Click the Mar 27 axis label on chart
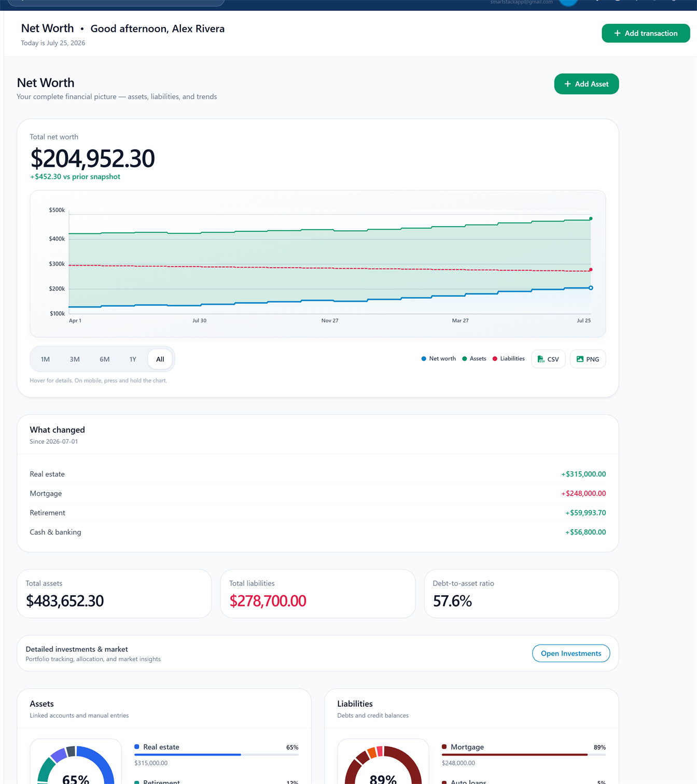The height and width of the screenshot is (784, 697). [x=460, y=320]
